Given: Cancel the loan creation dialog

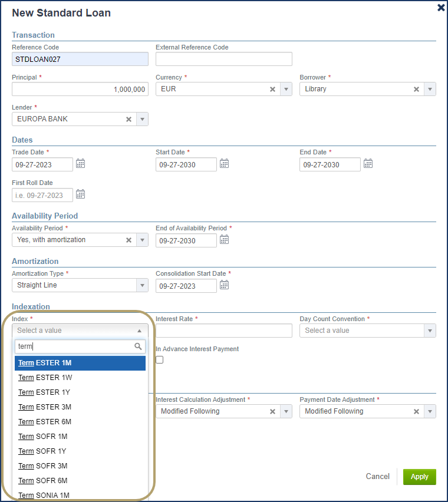Looking at the screenshot, I should coord(377,477).
